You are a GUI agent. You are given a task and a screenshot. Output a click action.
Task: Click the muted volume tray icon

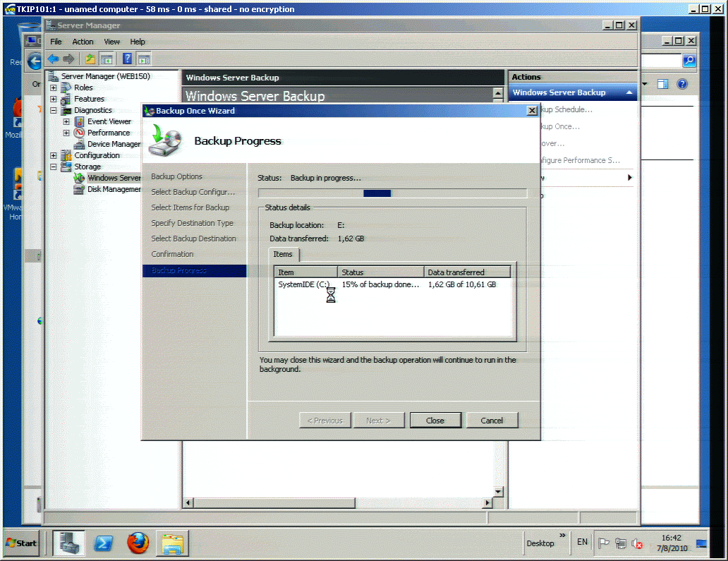pos(637,543)
